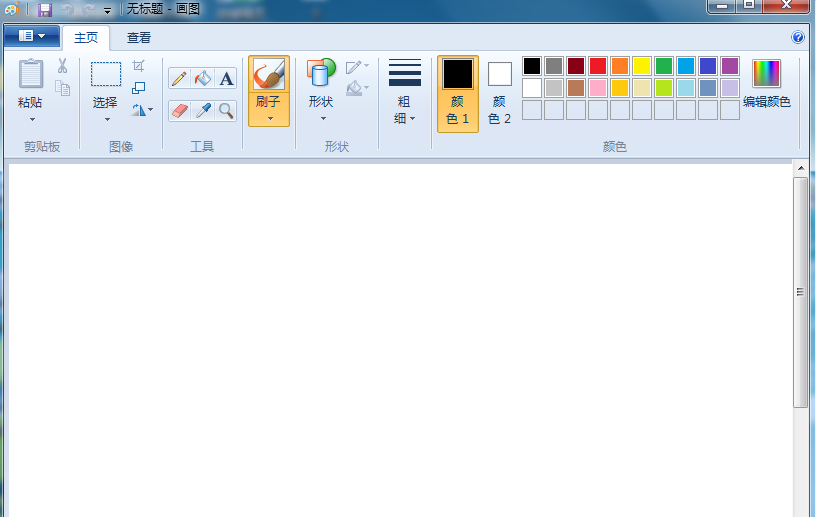Pick the lime green color swatch
This screenshot has height=517, width=816.
664,88
